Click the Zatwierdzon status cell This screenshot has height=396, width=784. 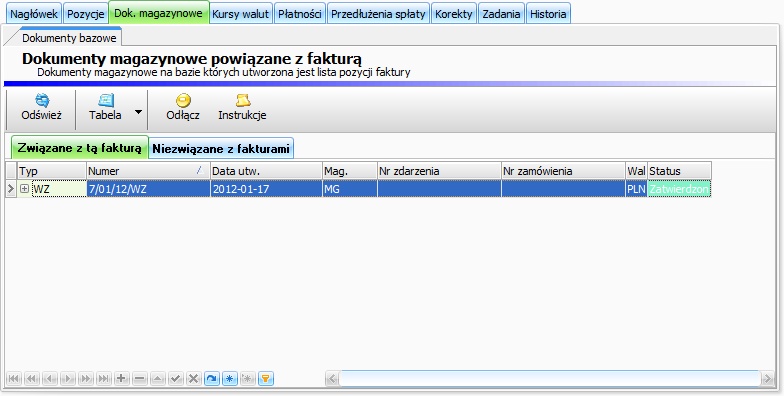[x=680, y=189]
